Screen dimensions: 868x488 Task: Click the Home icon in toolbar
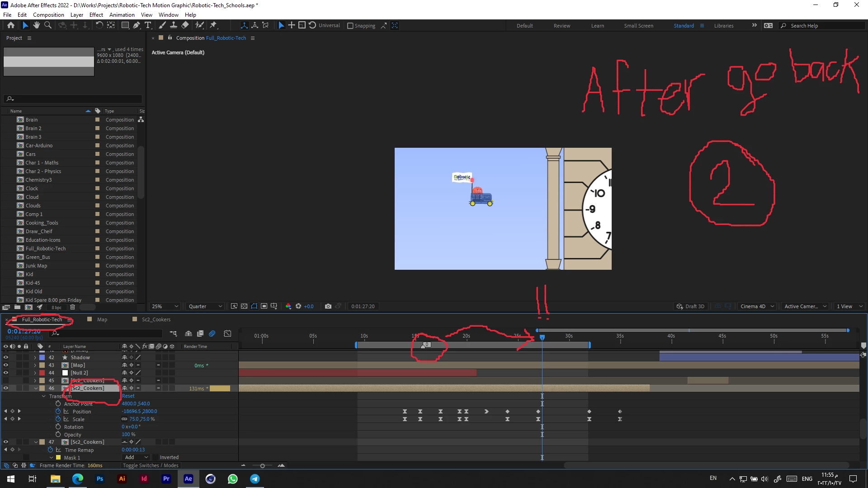point(11,25)
